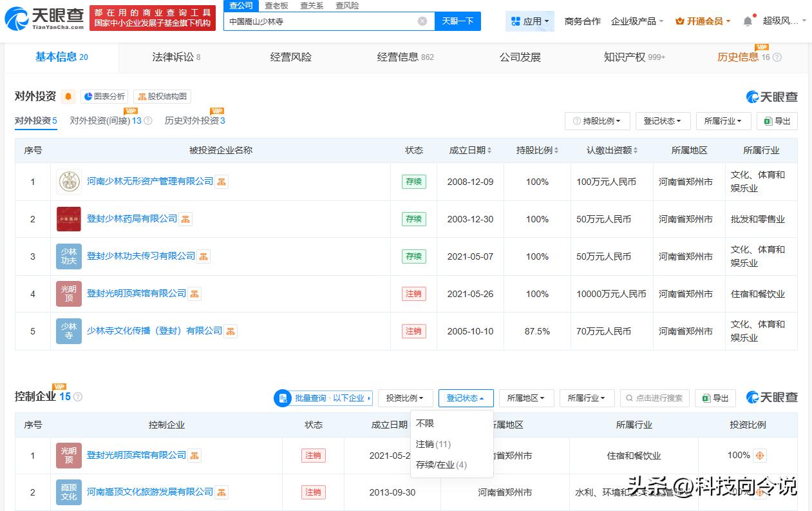
Task: Export 对外投资 table with 导出 button
Action: pos(777,121)
